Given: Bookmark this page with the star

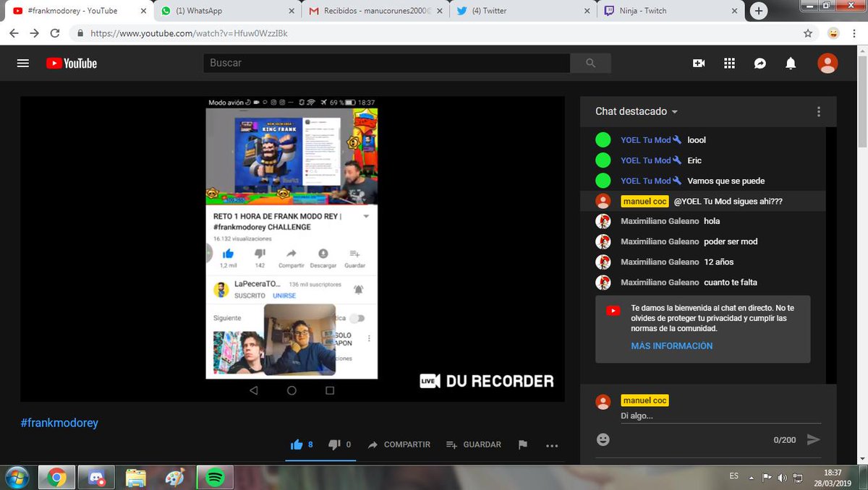Looking at the screenshot, I should tap(808, 33).
